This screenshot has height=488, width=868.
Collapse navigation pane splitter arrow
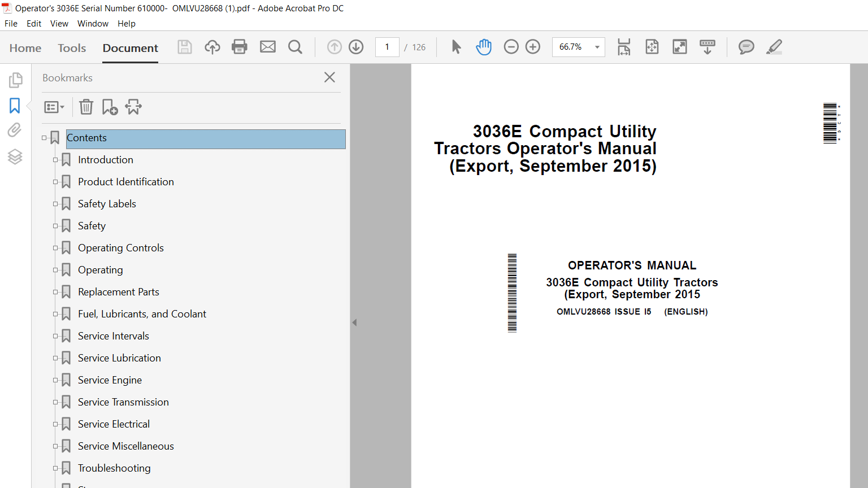[x=354, y=323]
